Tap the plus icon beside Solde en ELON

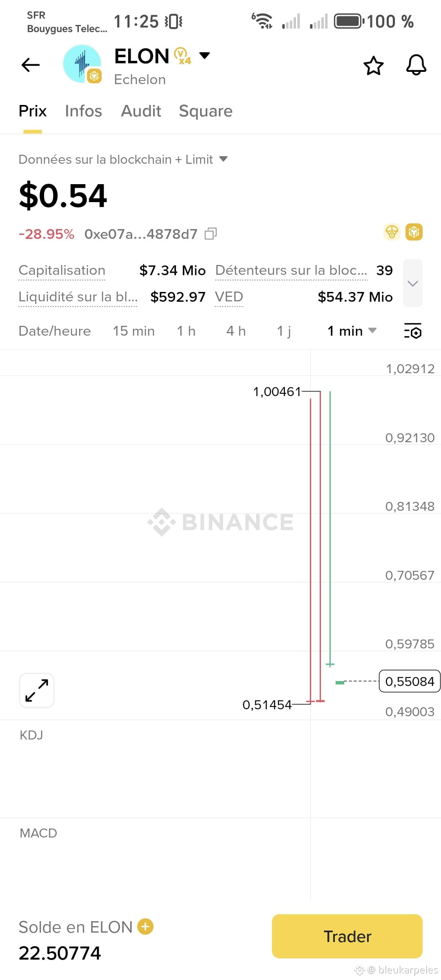click(x=145, y=927)
